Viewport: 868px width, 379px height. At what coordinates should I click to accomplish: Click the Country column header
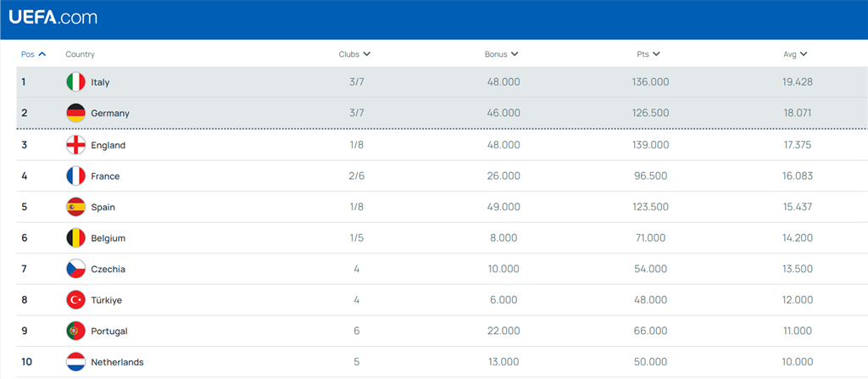tap(81, 54)
